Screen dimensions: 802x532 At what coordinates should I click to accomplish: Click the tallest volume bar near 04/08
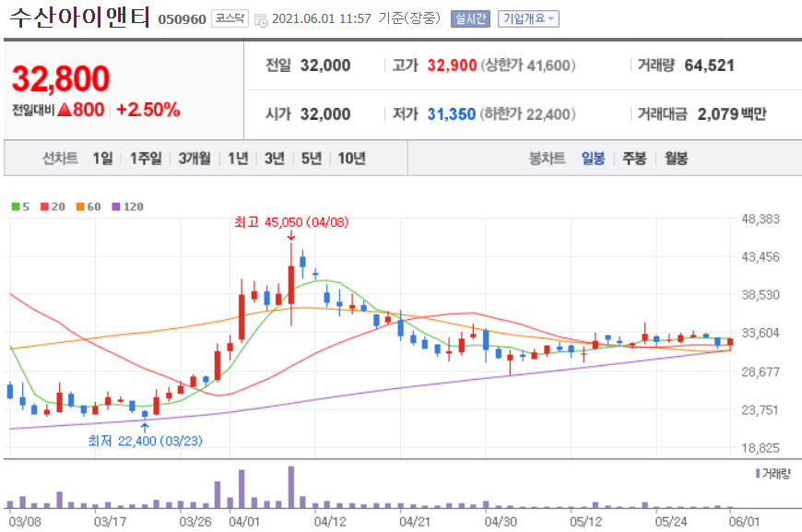pyautogui.click(x=291, y=487)
